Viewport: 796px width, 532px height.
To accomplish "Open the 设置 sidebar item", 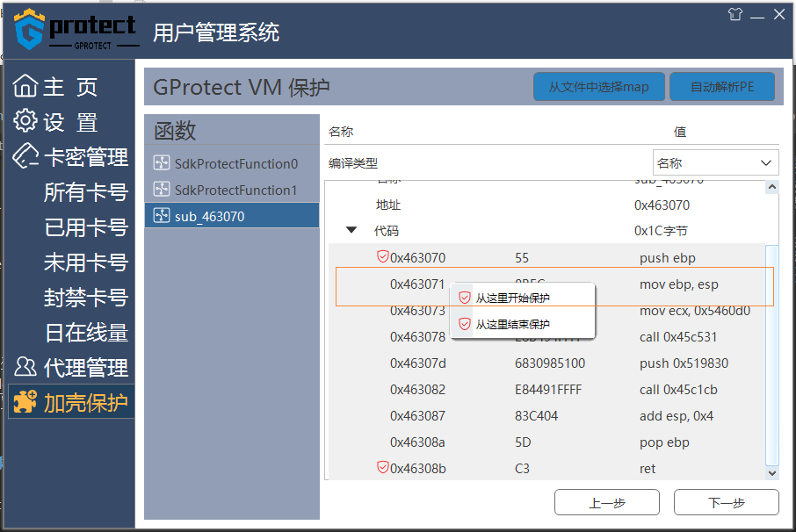I will [x=70, y=122].
